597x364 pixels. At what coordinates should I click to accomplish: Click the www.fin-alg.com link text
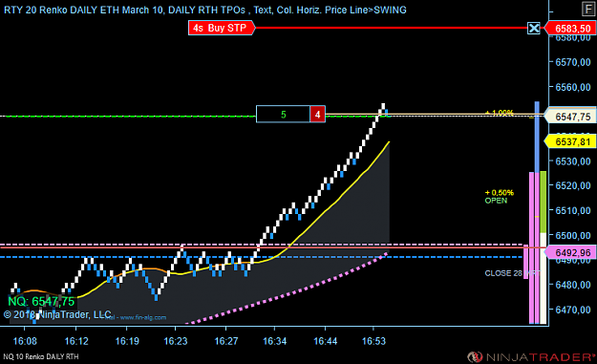point(143,317)
